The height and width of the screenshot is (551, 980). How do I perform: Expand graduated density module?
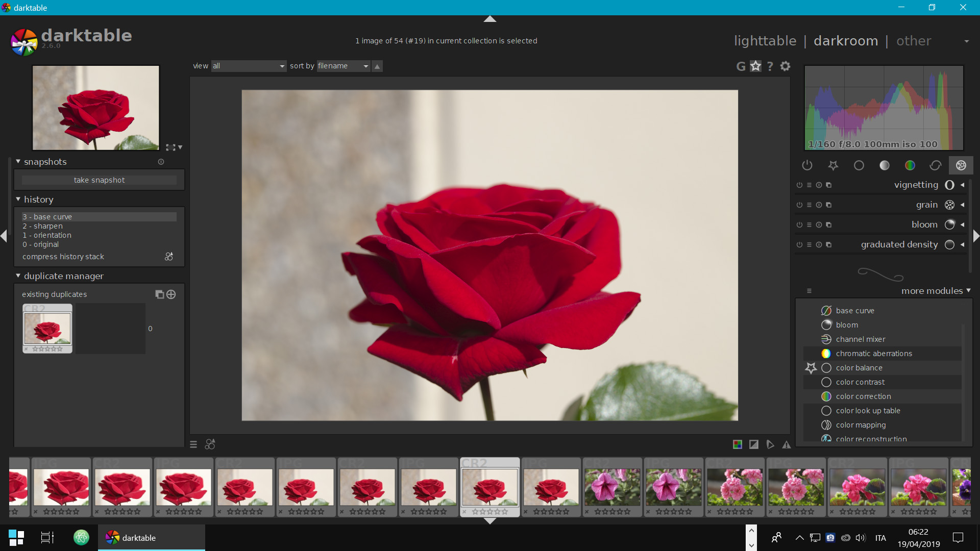(963, 245)
